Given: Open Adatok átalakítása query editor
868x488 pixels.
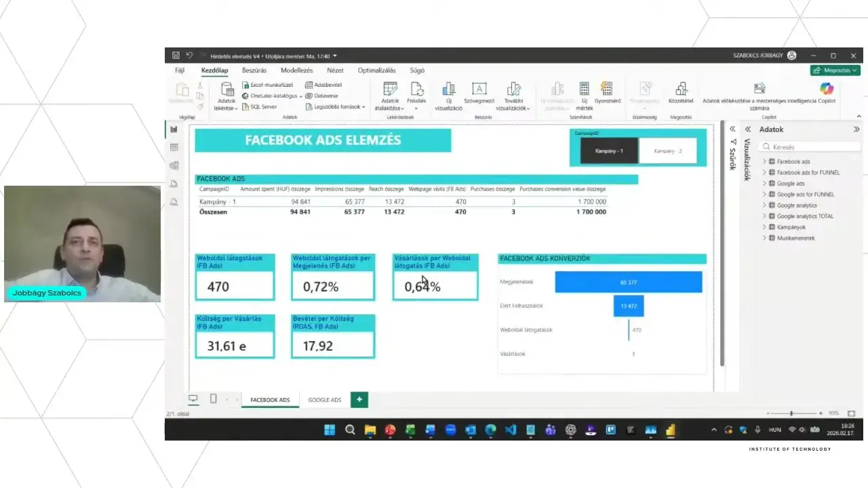Looking at the screenshot, I should click(390, 96).
